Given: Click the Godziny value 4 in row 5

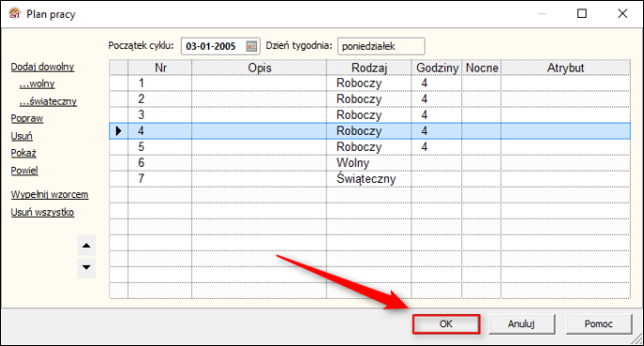Looking at the screenshot, I should click(437, 147).
